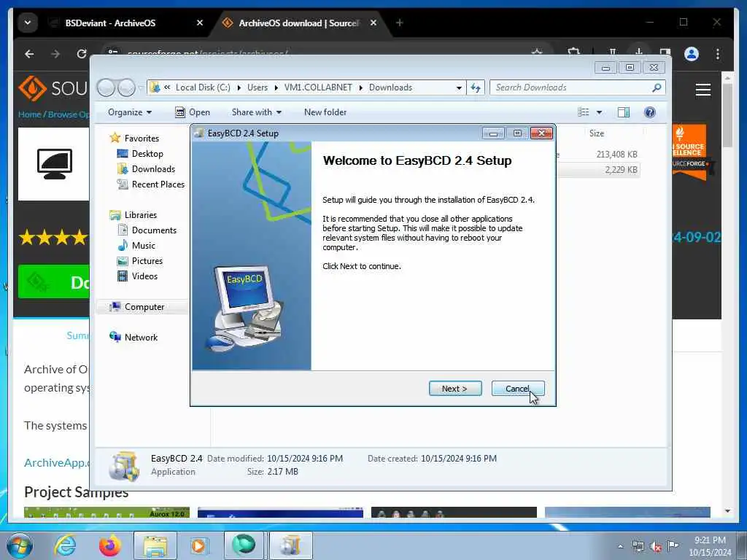
Task: Open Explorer help icon
Action: tap(649, 112)
